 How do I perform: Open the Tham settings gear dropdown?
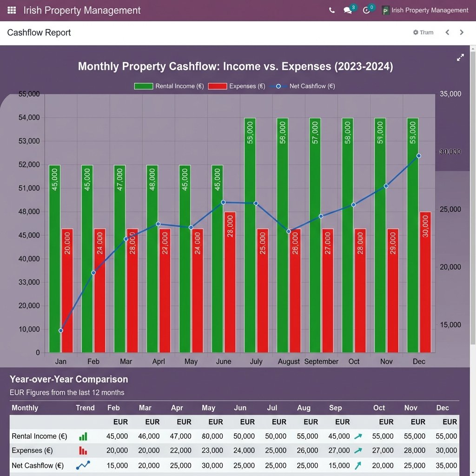click(x=423, y=32)
